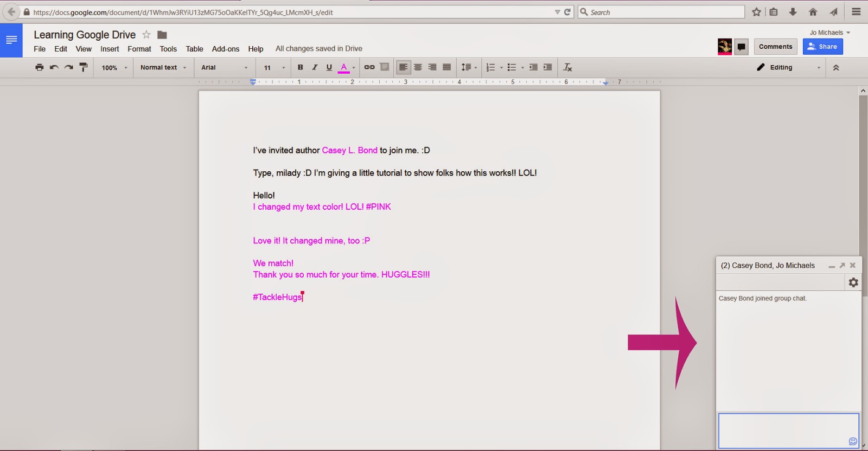Insert a comment using toolbar icon
Image resolution: width=868 pixels, height=451 pixels.
pyautogui.click(x=385, y=67)
